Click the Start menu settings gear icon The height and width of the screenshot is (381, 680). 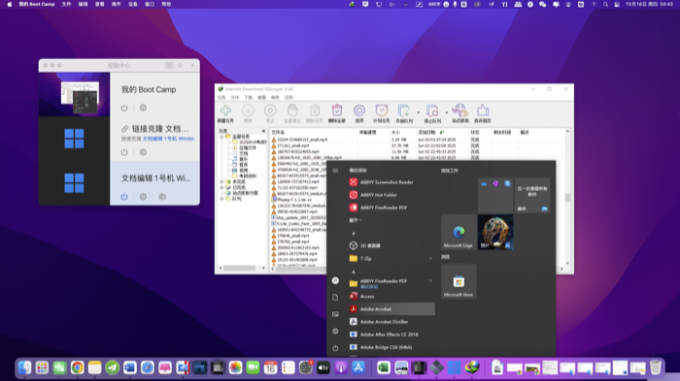[x=335, y=331]
